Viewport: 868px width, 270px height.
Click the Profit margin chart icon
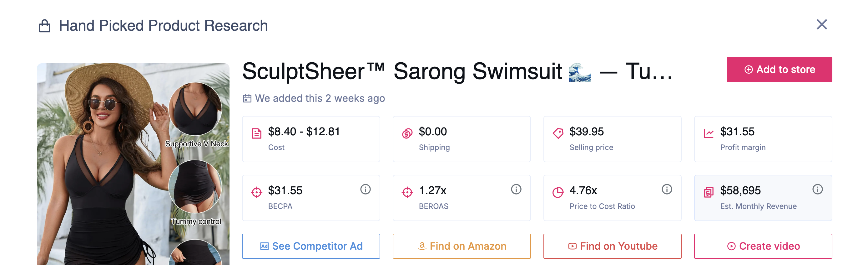708,134
